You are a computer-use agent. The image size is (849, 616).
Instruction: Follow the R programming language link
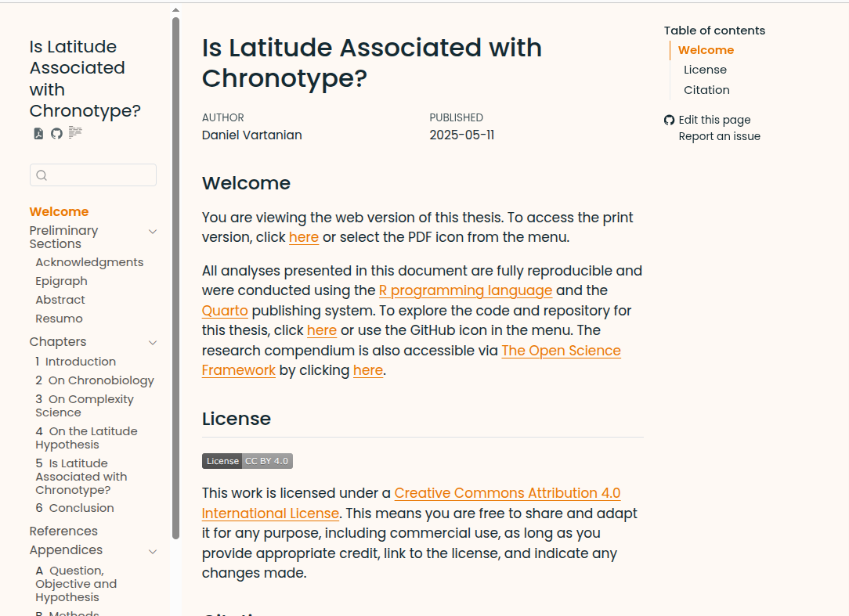465,291
